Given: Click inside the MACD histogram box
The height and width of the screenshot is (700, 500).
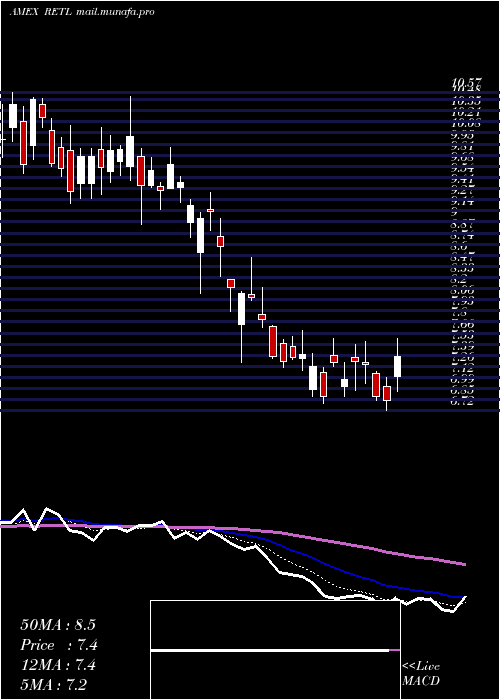Looking at the screenshot, I should tap(275, 650).
